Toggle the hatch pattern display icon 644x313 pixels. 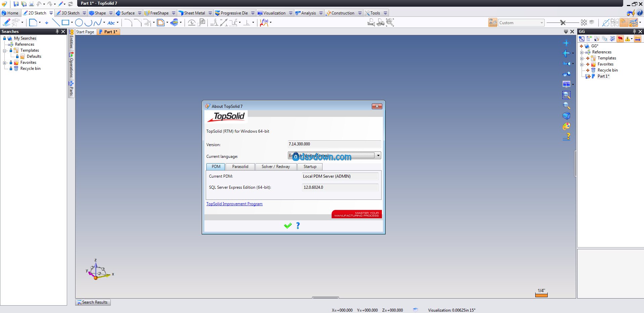click(584, 23)
